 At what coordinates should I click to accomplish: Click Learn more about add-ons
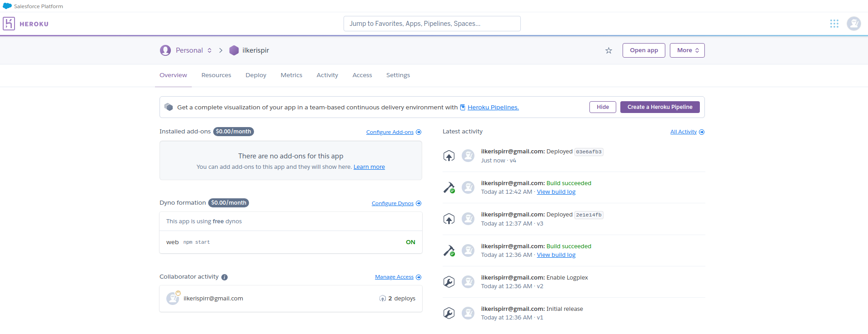pyautogui.click(x=369, y=167)
